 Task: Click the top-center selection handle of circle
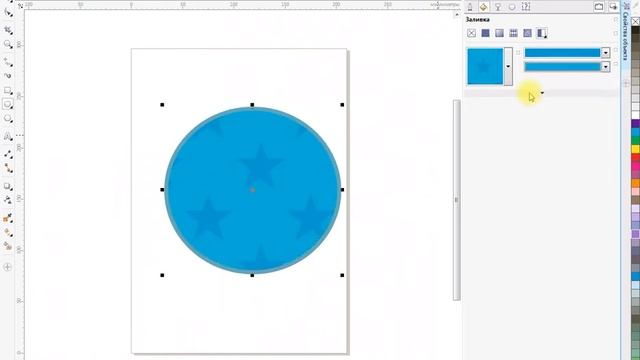[x=252, y=105]
